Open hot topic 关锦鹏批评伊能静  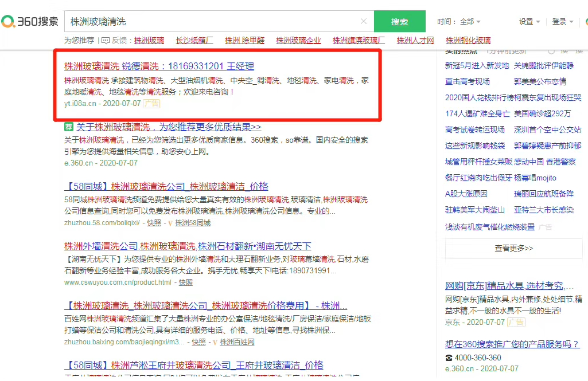544,65
